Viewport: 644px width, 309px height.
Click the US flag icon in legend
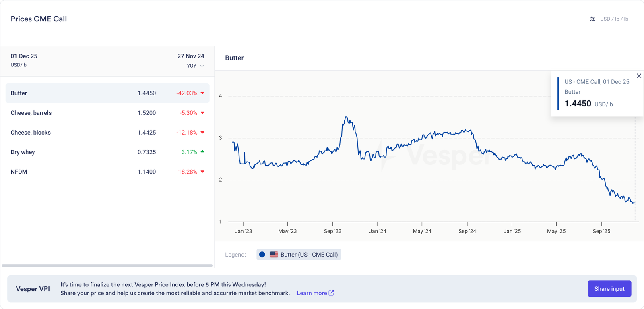tap(274, 255)
